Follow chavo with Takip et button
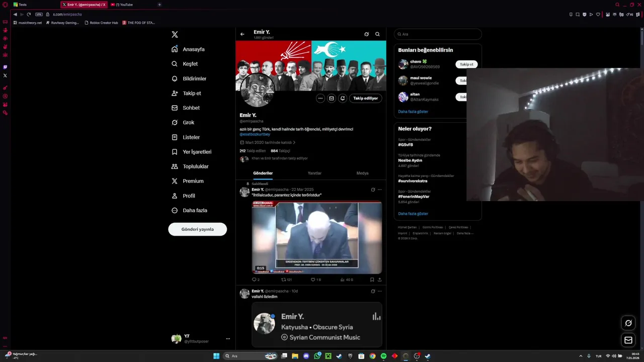Screen dimensions: 644x362 tap(466, 64)
